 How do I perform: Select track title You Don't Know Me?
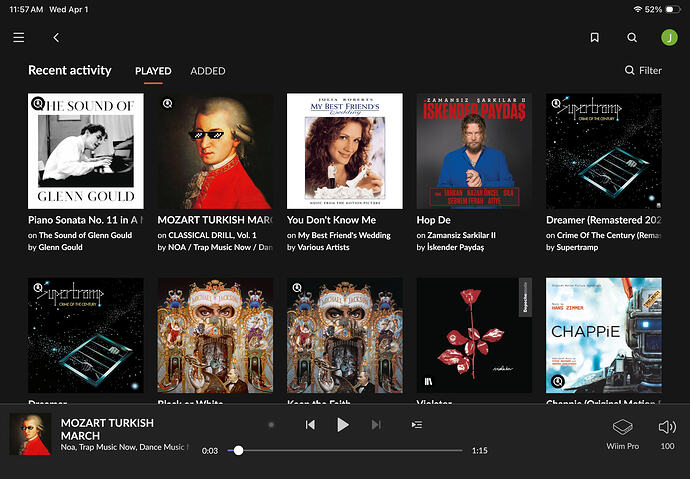[331, 220]
